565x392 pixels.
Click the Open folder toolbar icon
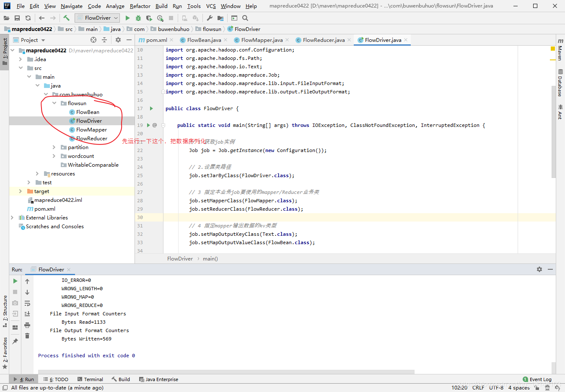(x=6, y=18)
